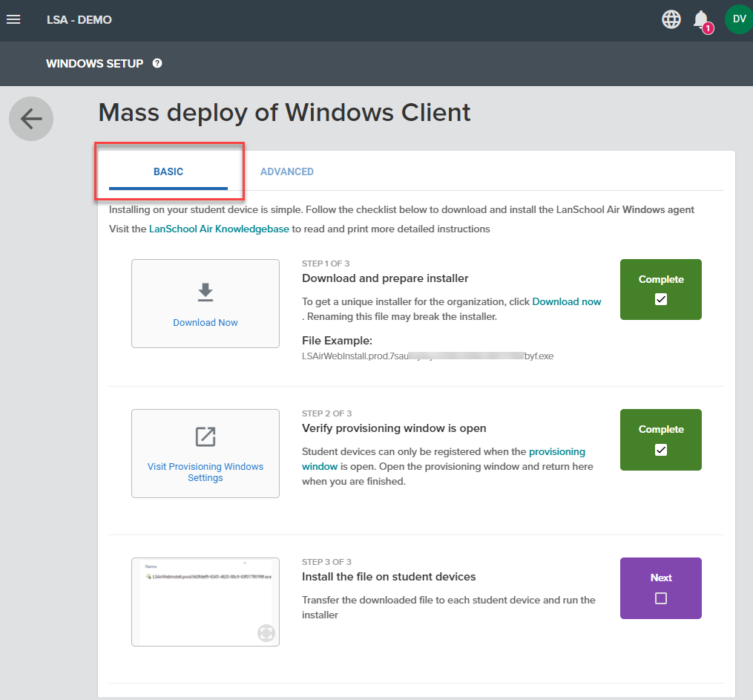This screenshot has width=753, height=700.
Task: Open the hamburger navigation menu
Action: tap(13, 19)
